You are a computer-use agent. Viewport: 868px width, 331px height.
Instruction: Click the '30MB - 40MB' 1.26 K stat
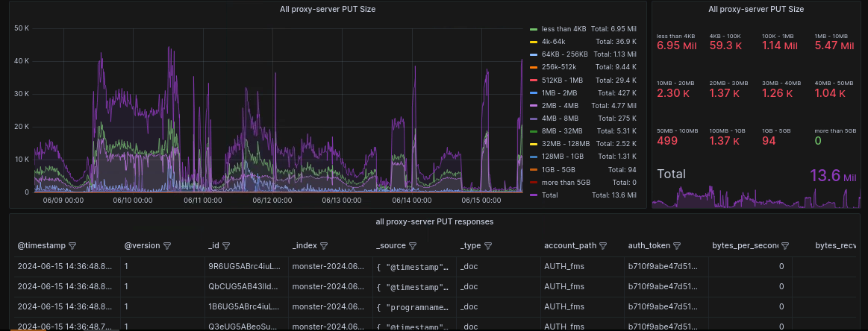coord(778,93)
